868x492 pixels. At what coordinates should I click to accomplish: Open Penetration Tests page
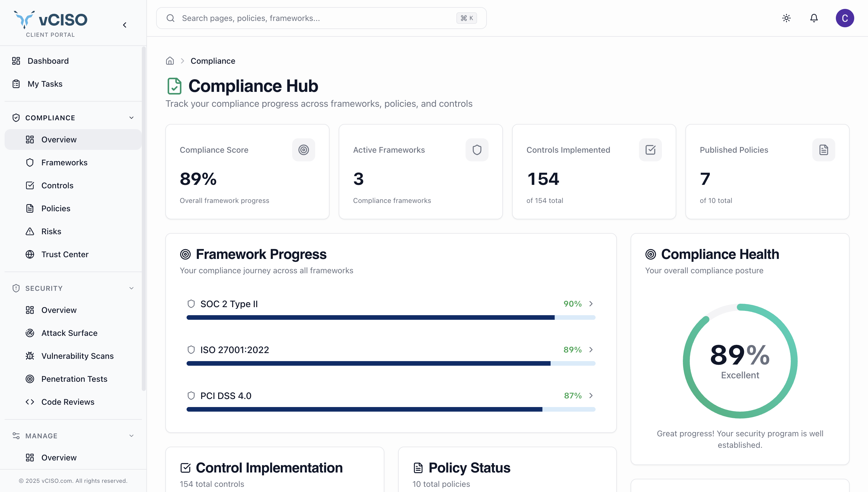[73, 379]
